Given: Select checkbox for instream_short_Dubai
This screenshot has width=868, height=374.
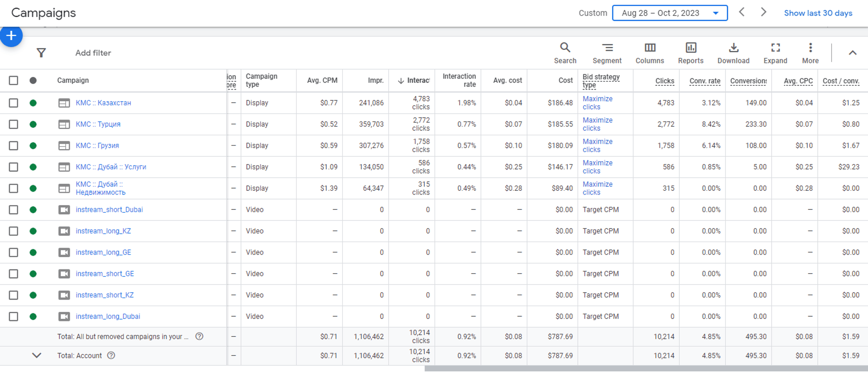Looking at the screenshot, I should [x=13, y=210].
